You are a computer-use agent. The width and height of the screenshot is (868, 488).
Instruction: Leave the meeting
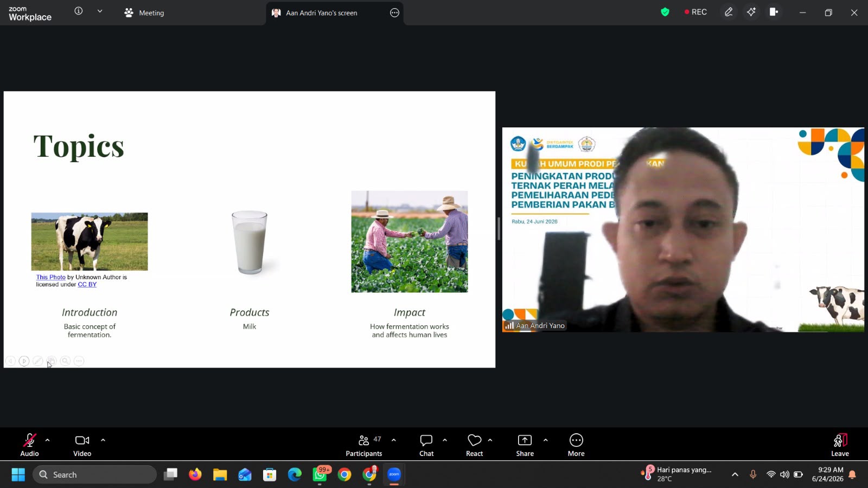840,445
